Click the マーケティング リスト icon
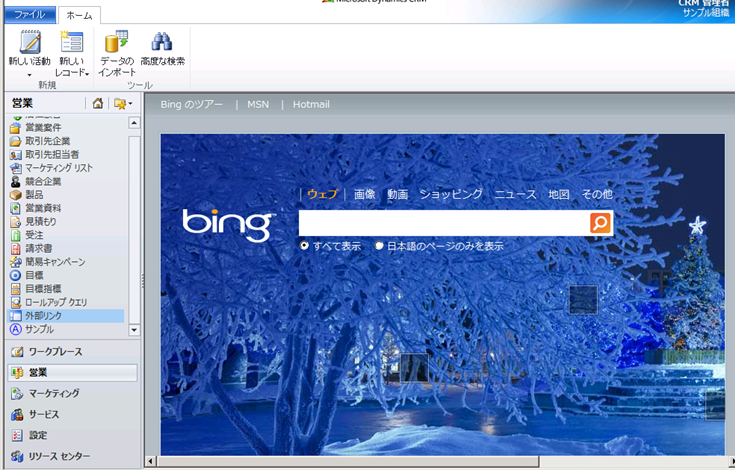 point(15,168)
